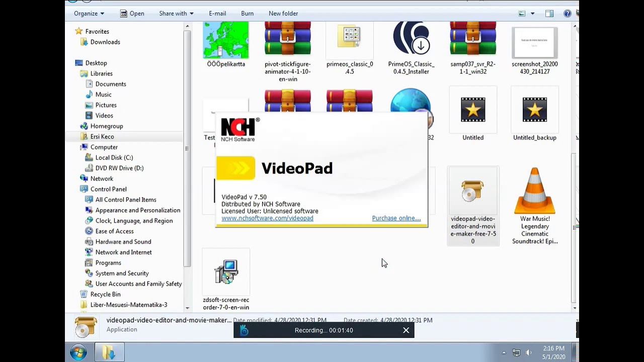
Task: Open the view options dropdown arrow
Action: pos(532,14)
